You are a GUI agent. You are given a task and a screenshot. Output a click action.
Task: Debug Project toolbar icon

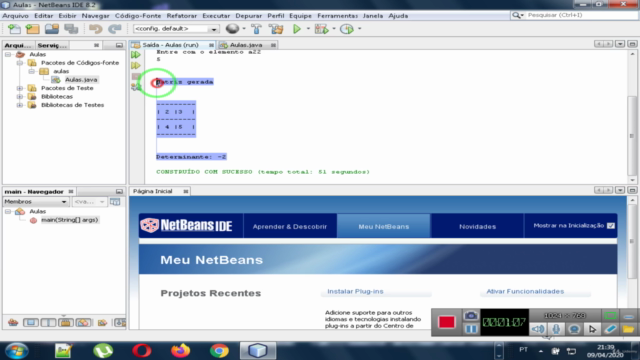click(322, 29)
